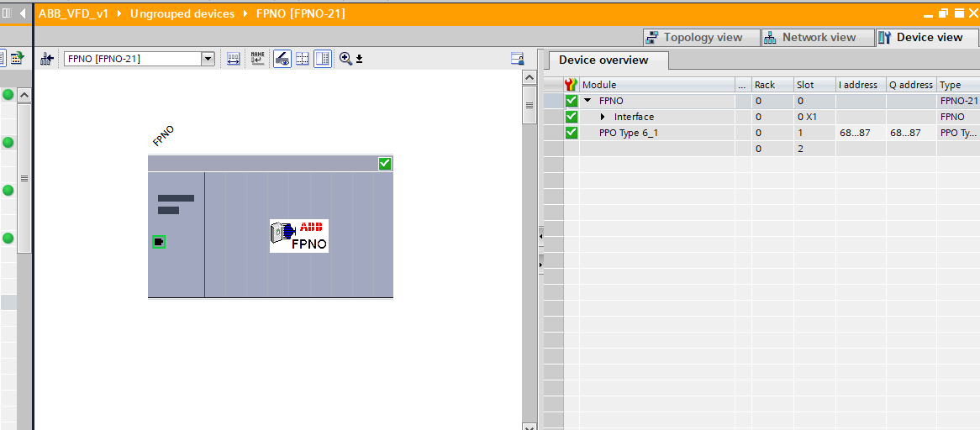The width and height of the screenshot is (980, 430).
Task: Click the zoom magnifier icon
Action: tap(345, 59)
